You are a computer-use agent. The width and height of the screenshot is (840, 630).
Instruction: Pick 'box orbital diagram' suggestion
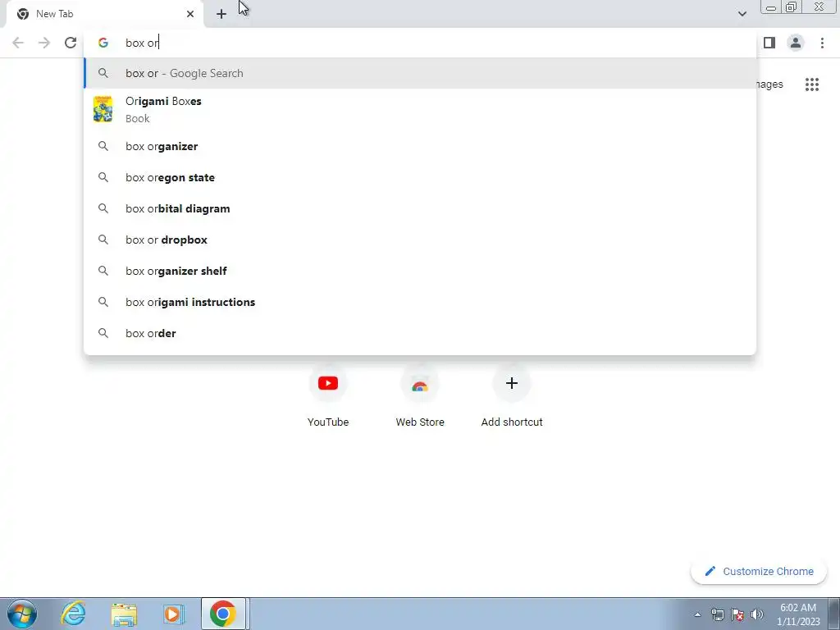pyautogui.click(x=420, y=208)
